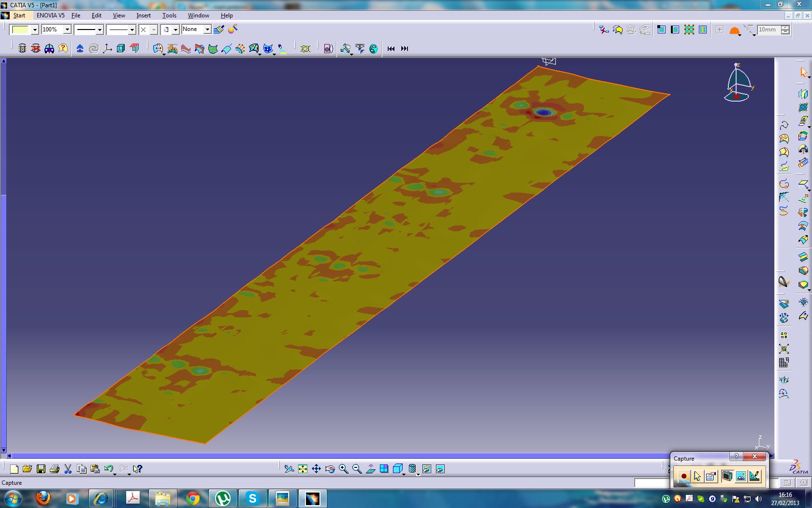Click the painter brush icon in graphic properties
812x508 pixels.
(218, 30)
